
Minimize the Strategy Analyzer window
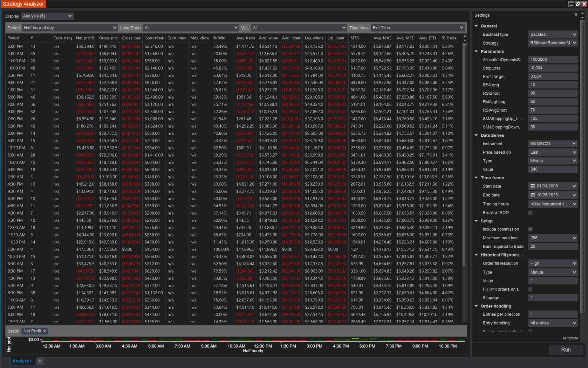click(571, 4)
